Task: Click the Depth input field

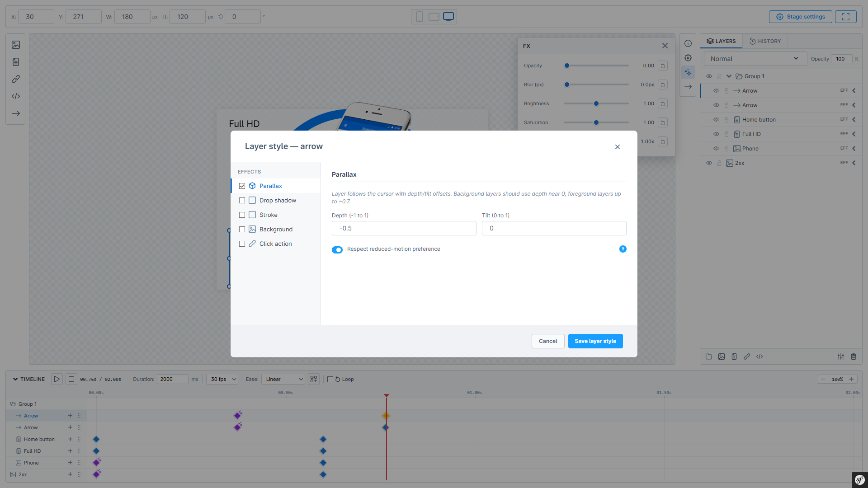Action: click(404, 228)
